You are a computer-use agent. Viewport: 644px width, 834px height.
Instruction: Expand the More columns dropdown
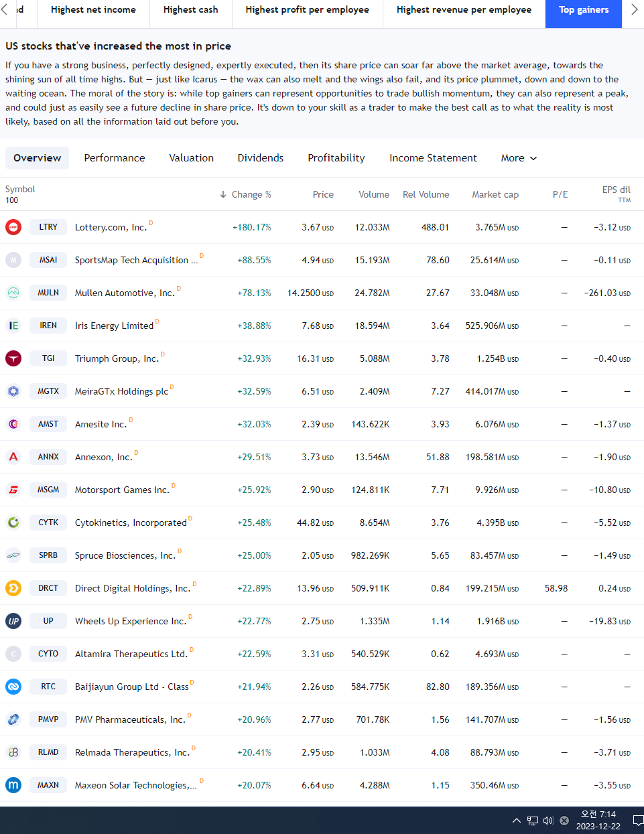click(519, 158)
